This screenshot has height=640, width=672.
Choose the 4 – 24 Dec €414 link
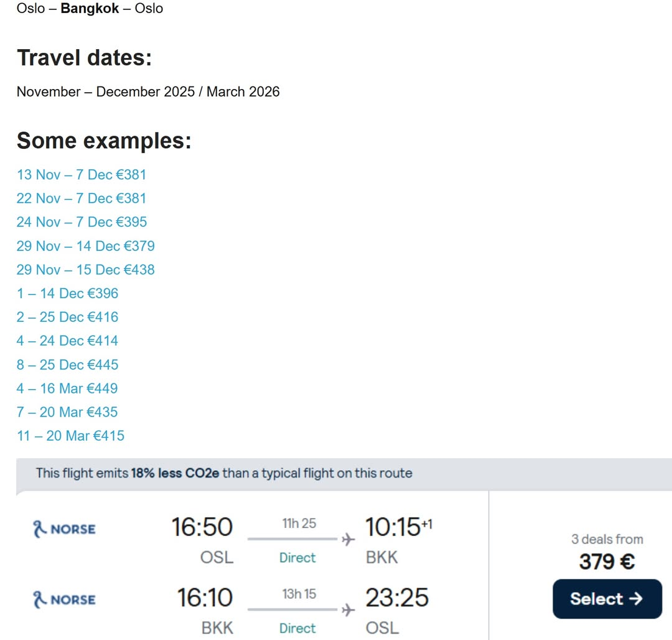(x=67, y=341)
